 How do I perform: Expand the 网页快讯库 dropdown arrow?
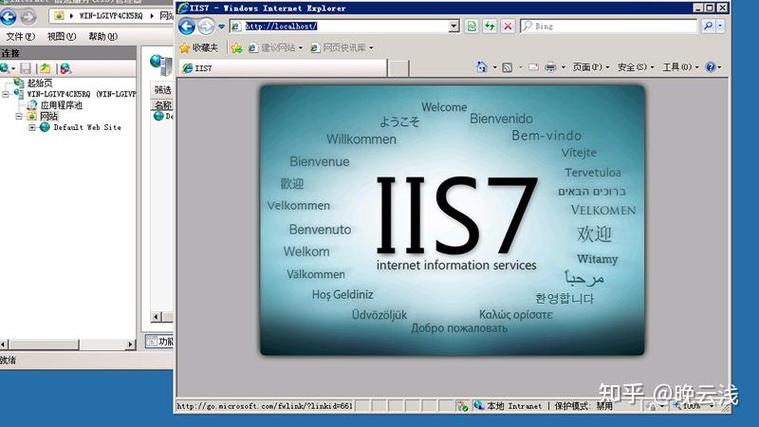coord(371,47)
